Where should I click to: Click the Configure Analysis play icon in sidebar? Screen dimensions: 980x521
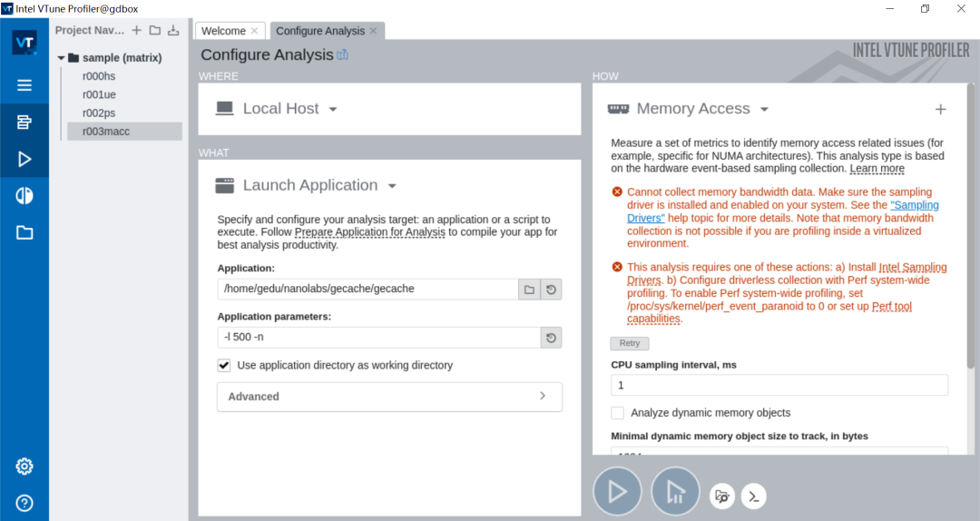point(24,159)
